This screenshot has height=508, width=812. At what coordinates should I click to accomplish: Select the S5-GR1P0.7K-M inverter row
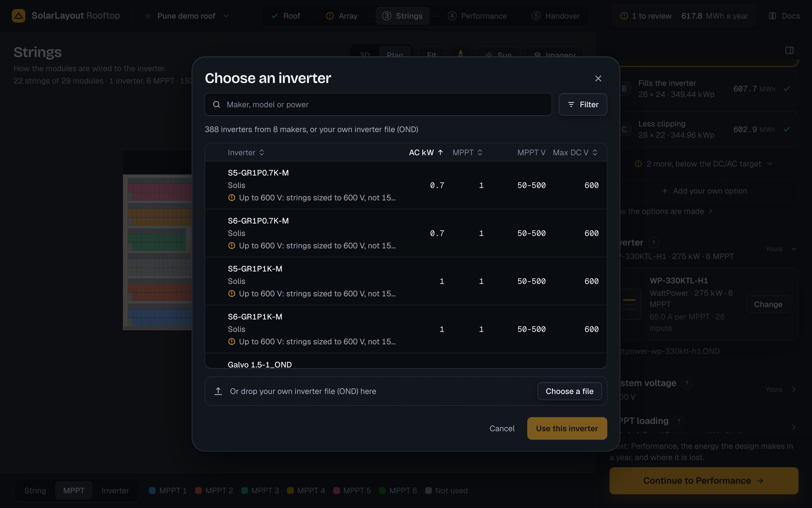[406, 185]
